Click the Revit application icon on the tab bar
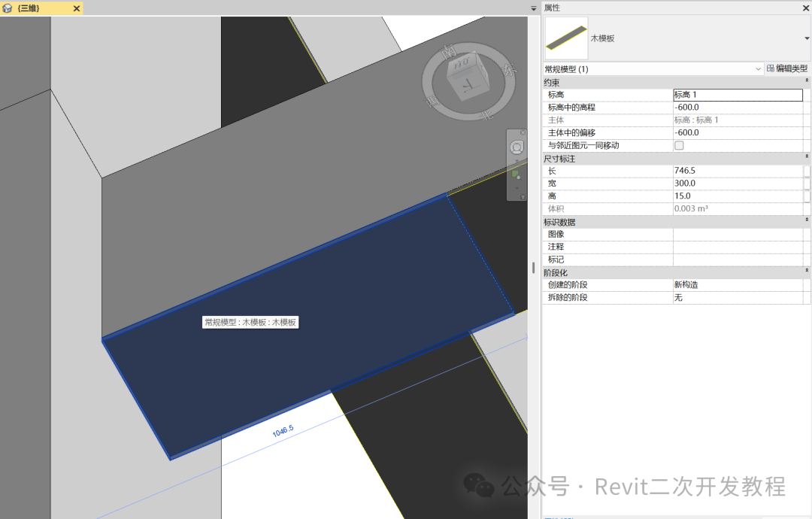This screenshot has height=519, width=812. click(x=6, y=8)
